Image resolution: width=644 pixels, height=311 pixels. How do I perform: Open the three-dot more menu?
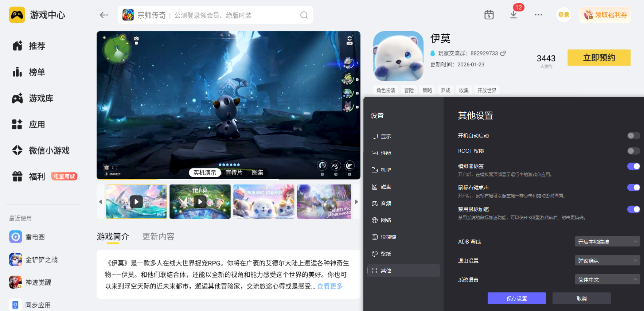tap(538, 15)
